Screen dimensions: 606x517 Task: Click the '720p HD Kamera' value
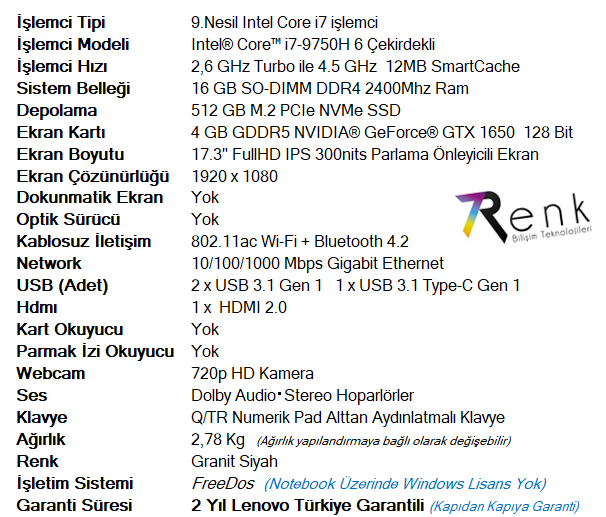tap(252, 374)
